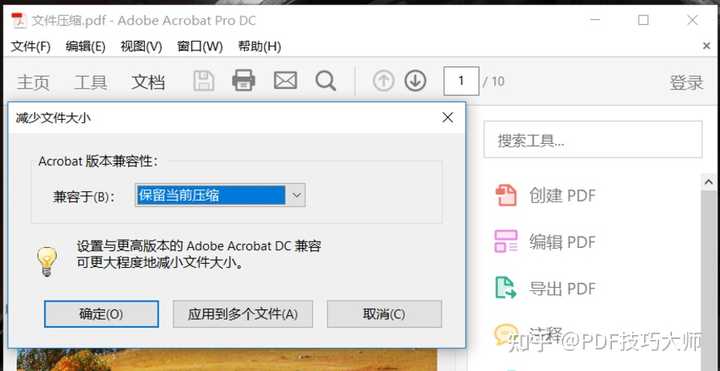720x371 pixels.
Task: Click the Export PDF tool icon
Action: tap(506, 288)
